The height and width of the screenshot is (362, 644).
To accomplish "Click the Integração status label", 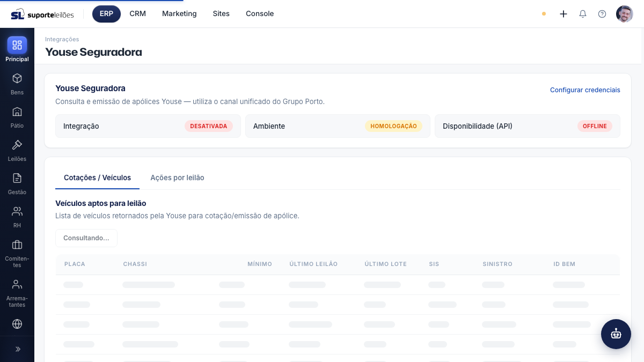I will click(81, 126).
